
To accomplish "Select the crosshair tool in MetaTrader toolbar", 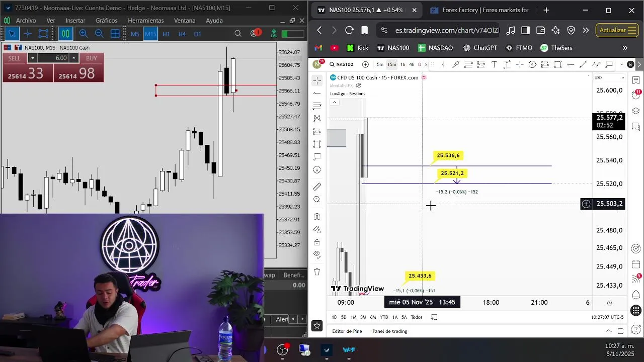I will pos(28,34).
